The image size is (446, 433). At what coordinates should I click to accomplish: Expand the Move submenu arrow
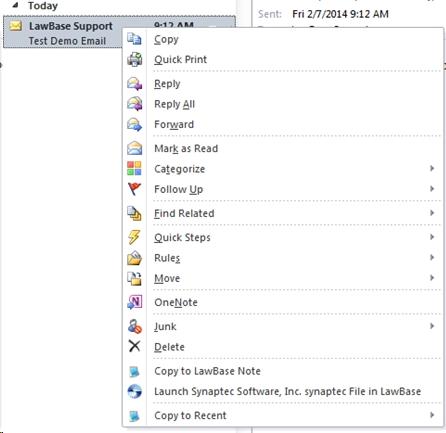tap(432, 278)
